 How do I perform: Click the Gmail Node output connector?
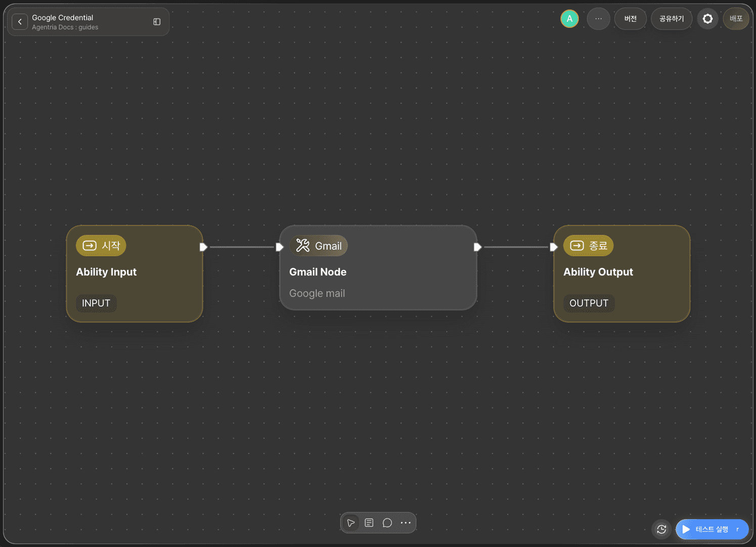click(x=477, y=247)
